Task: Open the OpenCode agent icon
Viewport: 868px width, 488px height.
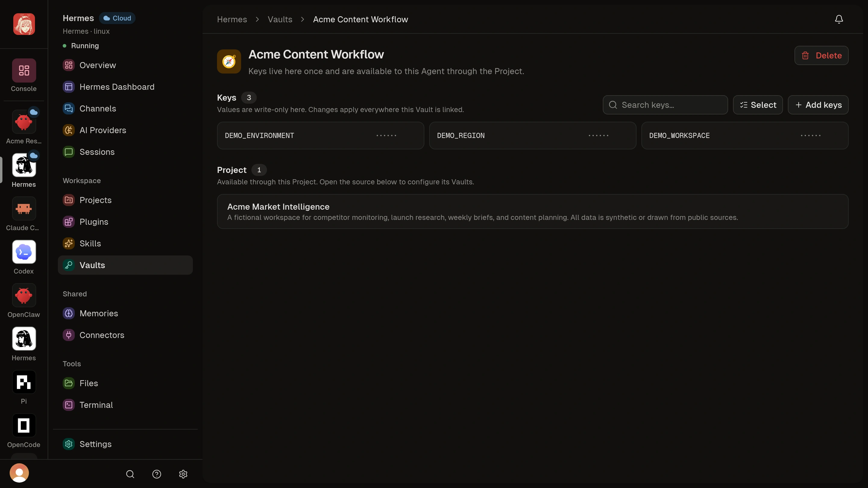Action: pos(24,425)
